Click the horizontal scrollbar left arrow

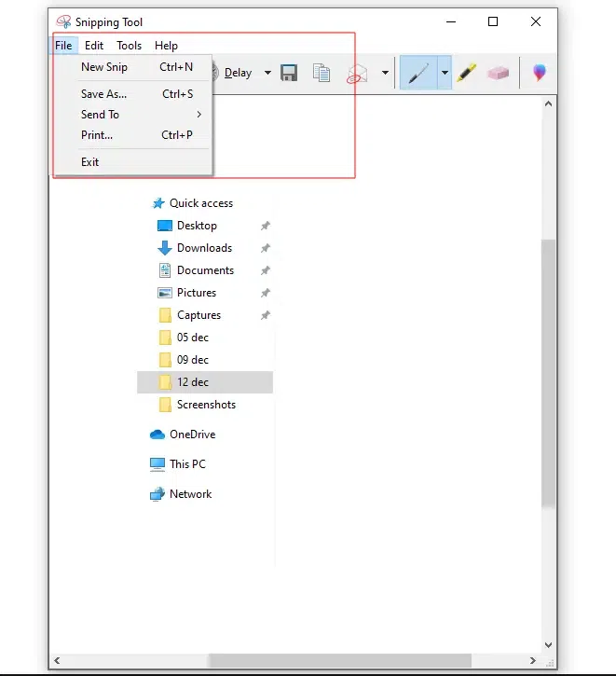click(57, 660)
